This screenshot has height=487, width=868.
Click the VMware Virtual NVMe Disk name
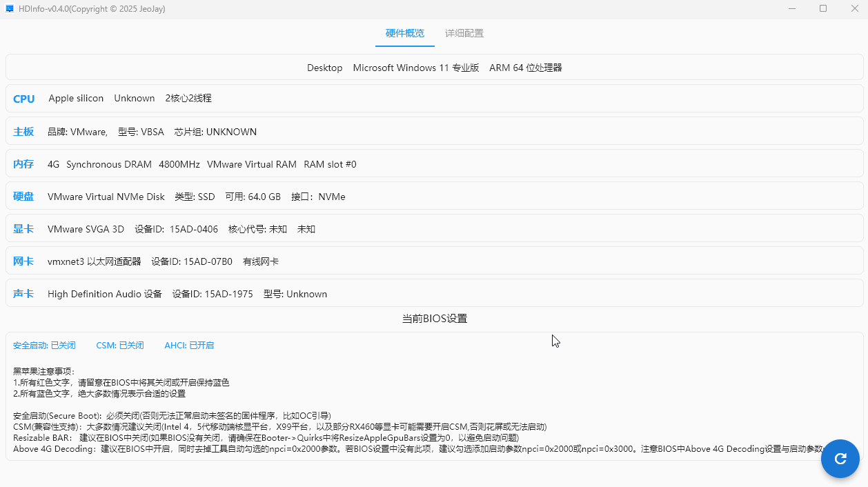pyautogui.click(x=106, y=197)
